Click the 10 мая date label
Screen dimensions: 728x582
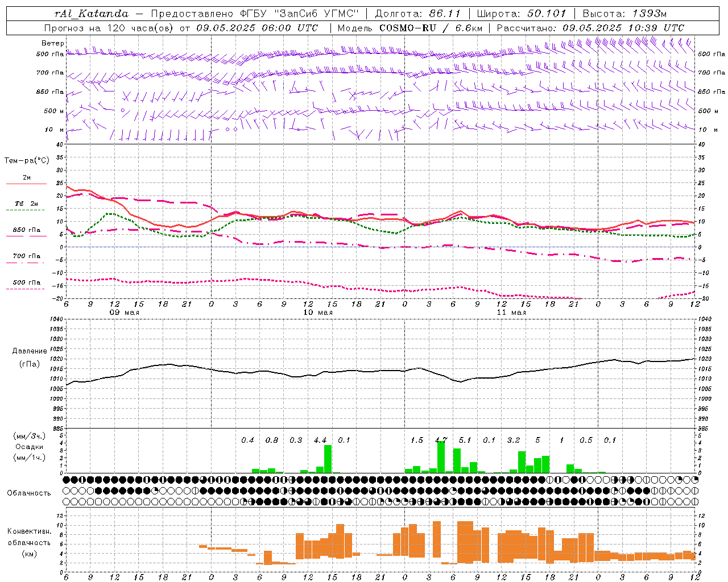coord(318,313)
